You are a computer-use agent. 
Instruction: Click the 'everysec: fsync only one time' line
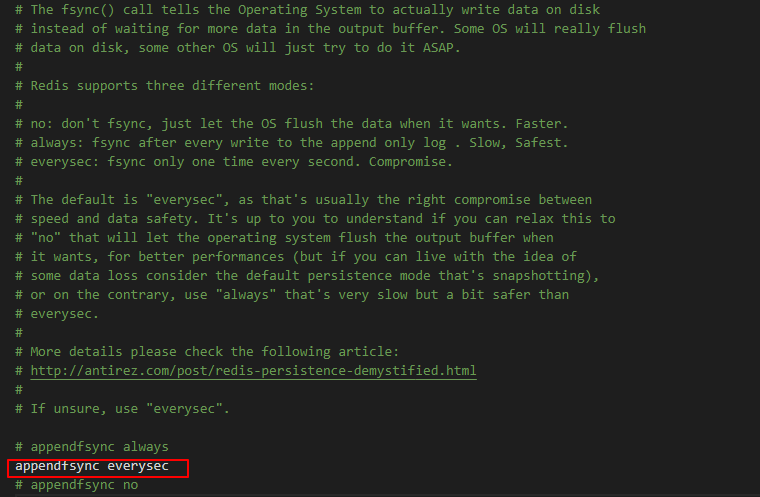[x=234, y=162]
